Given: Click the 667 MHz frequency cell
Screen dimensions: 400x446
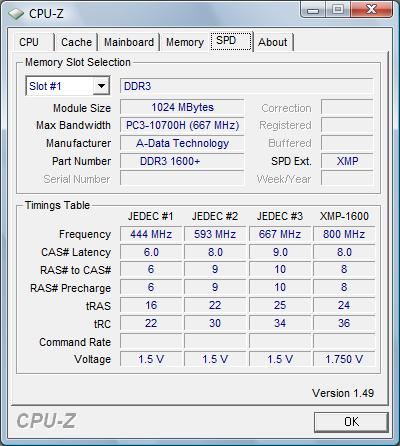Looking at the screenshot, I should [280, 234].
